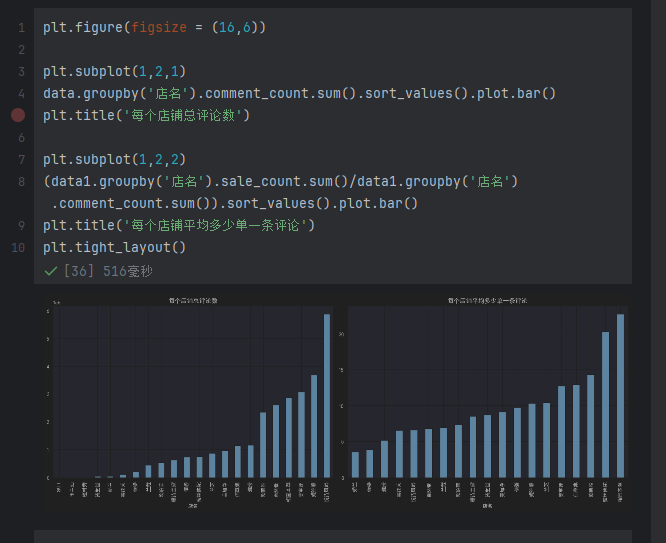This screenshot has height=543, width=666.
Task: Click the tallest bar in the right chart
Action: click(620, 396)
